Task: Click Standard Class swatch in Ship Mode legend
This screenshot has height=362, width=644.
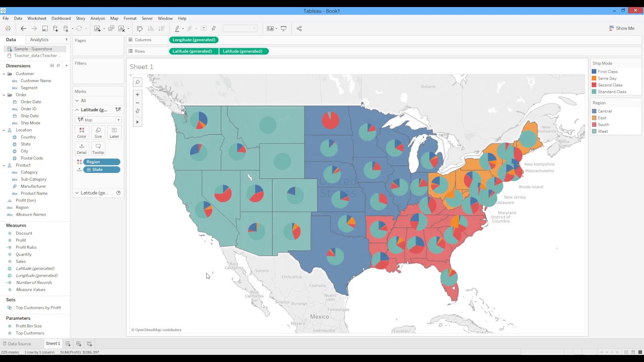Action: (594, 92)
